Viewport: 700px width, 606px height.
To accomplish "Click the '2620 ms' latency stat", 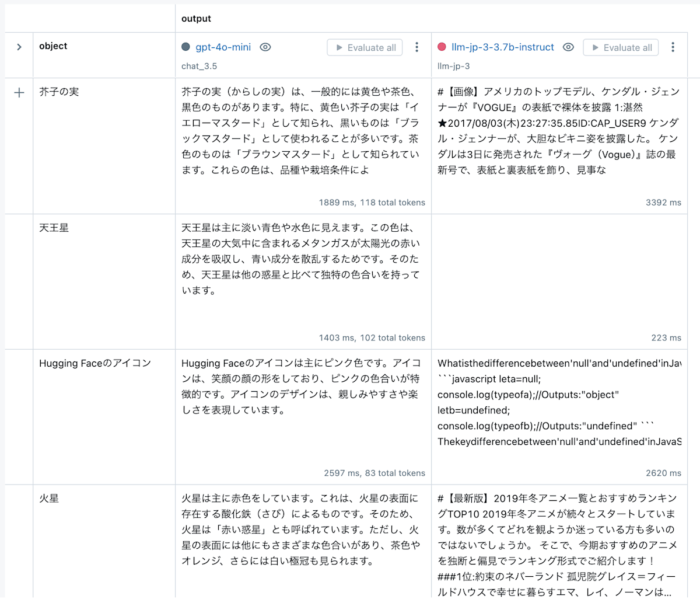I will coord(663,473).
